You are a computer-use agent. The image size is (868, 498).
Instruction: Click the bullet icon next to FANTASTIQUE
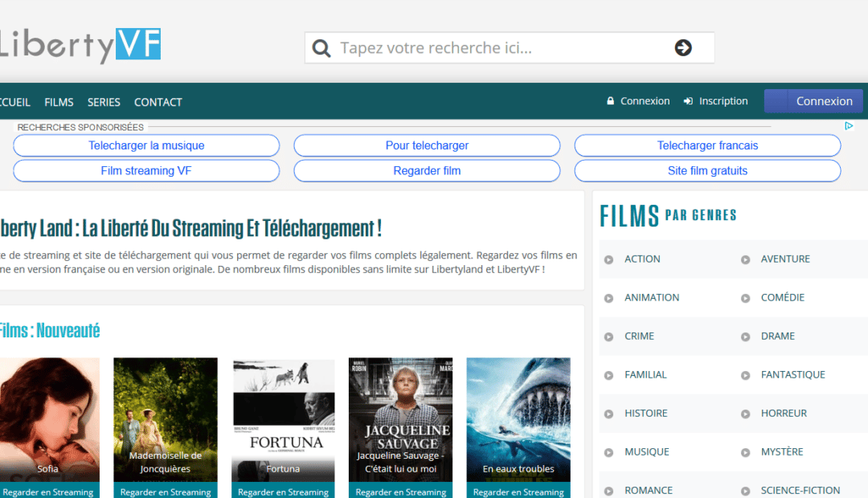pos(746,376)
